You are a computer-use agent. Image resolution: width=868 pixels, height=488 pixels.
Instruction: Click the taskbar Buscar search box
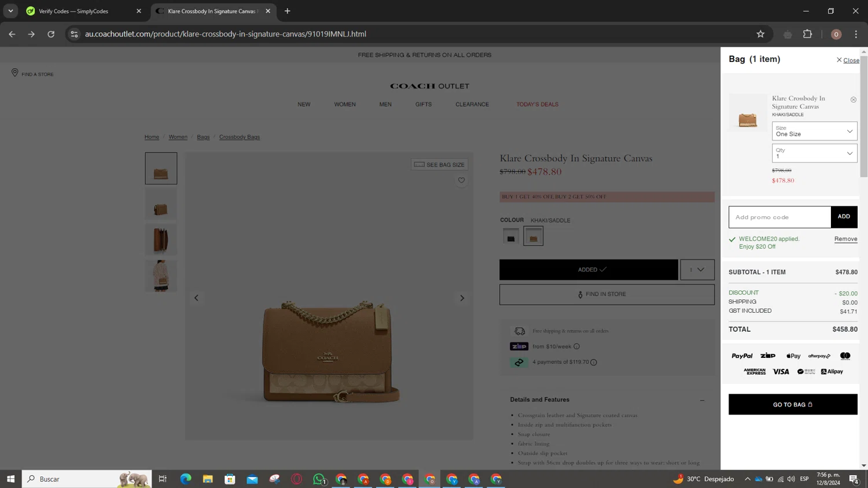(x=87, y=479)
